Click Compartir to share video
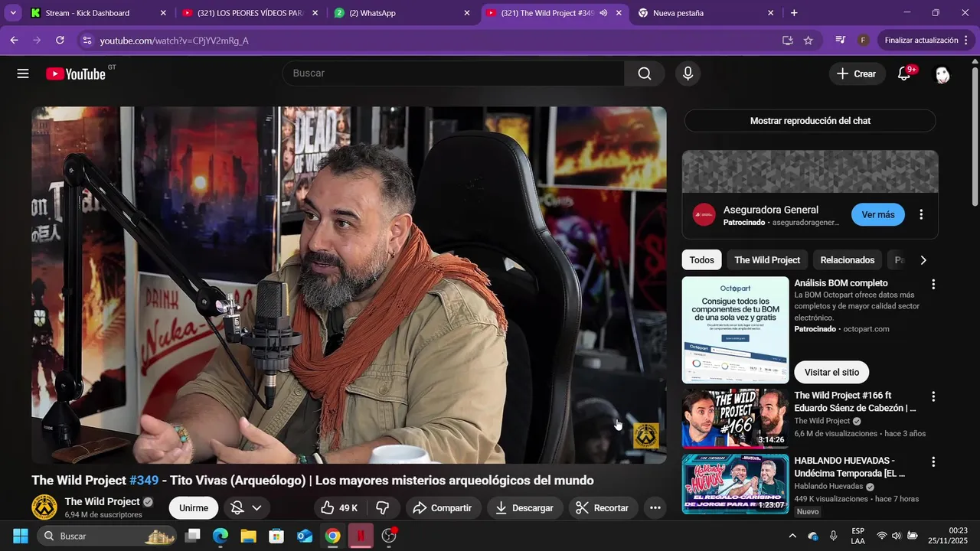 (443, 507)
